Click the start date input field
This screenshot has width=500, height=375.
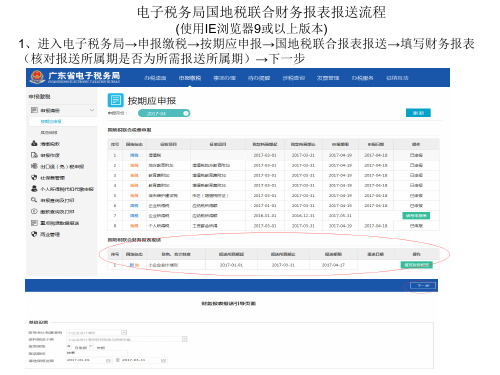pos(89,360)
